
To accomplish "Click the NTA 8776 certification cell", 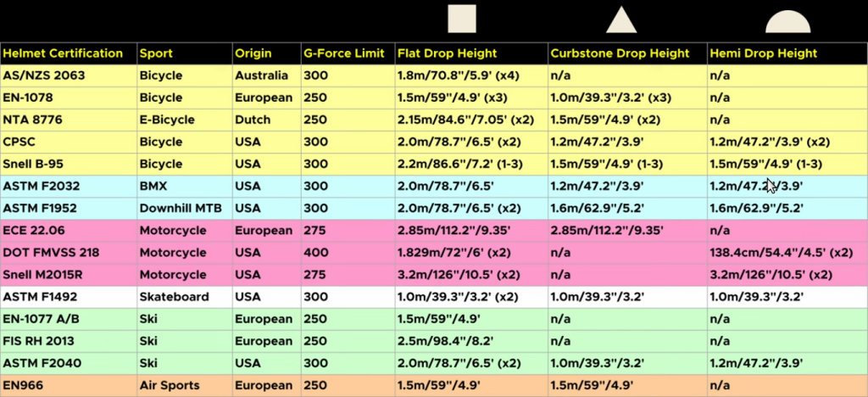I will (69, 120).
